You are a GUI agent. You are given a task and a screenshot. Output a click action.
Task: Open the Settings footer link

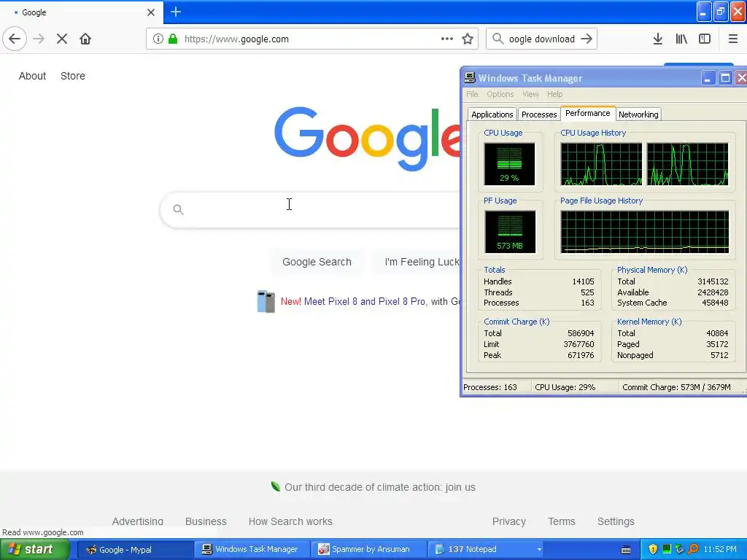click(x=616, y=521)
